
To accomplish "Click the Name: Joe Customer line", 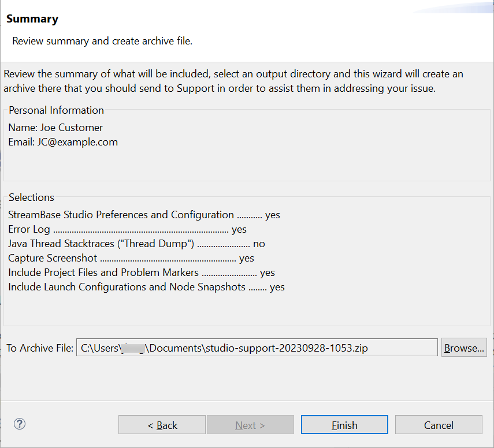I will coord(55,128).
